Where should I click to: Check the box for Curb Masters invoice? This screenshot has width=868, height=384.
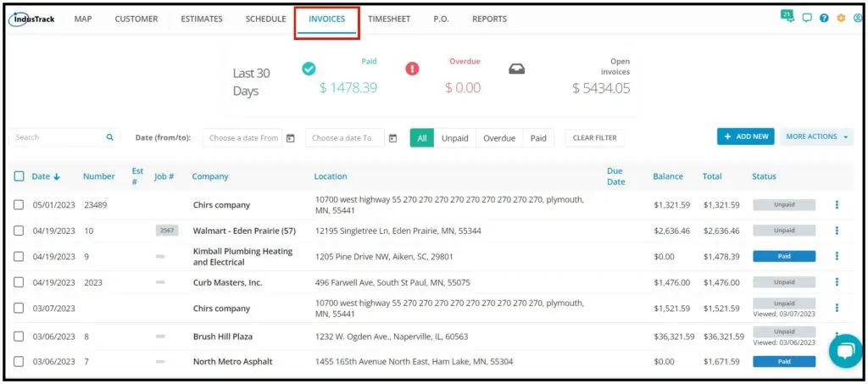pyautogui.click(x=19, y=282)
